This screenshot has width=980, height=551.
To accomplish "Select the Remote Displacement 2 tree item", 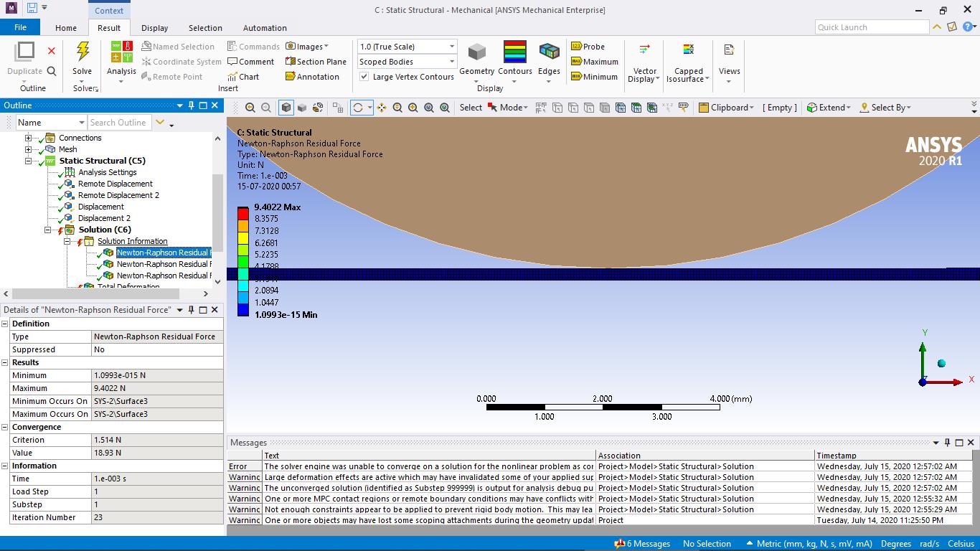I will [x=118, y=195].
